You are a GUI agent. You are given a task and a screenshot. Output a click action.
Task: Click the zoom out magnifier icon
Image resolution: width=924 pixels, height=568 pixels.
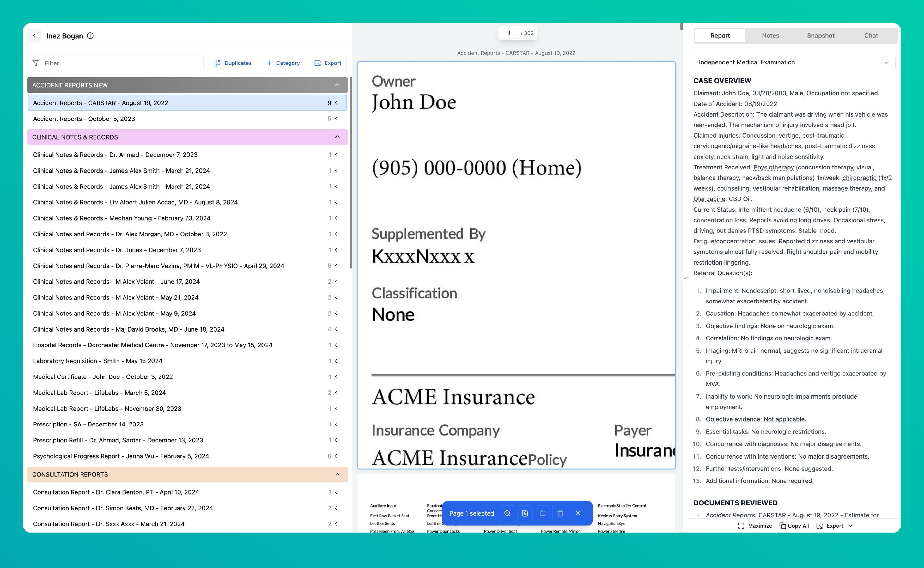coord(507,513)
